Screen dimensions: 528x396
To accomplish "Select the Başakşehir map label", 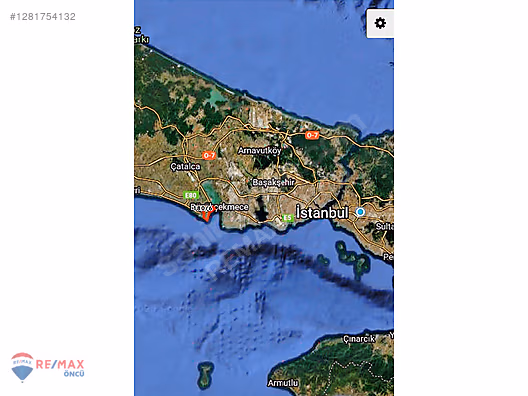I will tap(273, 183).
